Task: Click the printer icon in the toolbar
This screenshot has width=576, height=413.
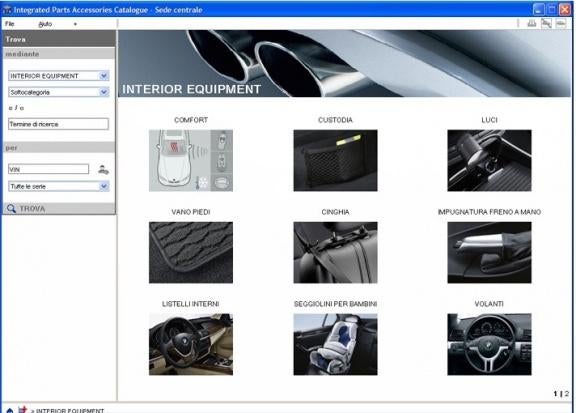Action: (532, 24)
